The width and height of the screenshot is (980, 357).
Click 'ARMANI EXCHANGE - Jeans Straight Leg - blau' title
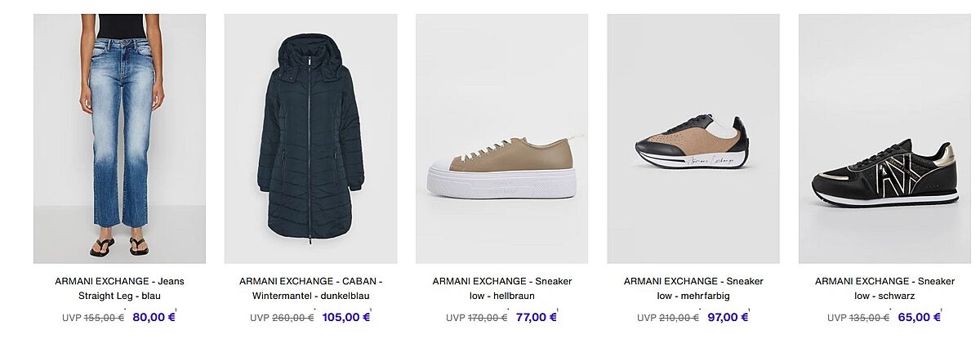119,288
